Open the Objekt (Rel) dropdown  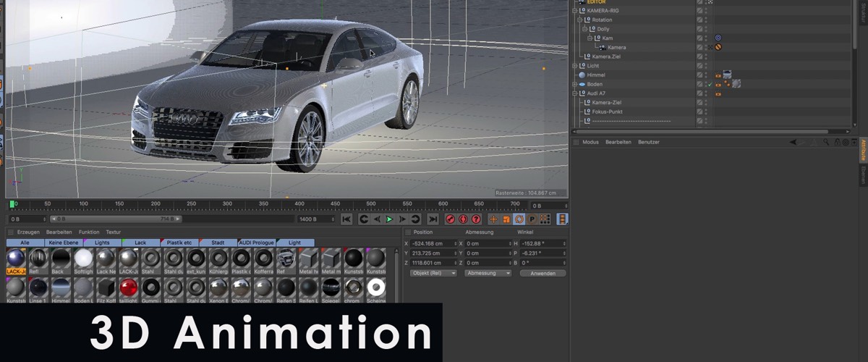[x=433, y=274]
